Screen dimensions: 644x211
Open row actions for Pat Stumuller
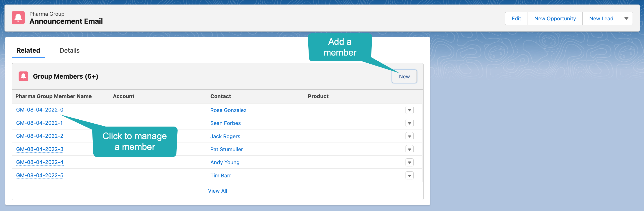pyautogui.click(x=409, y=149)
